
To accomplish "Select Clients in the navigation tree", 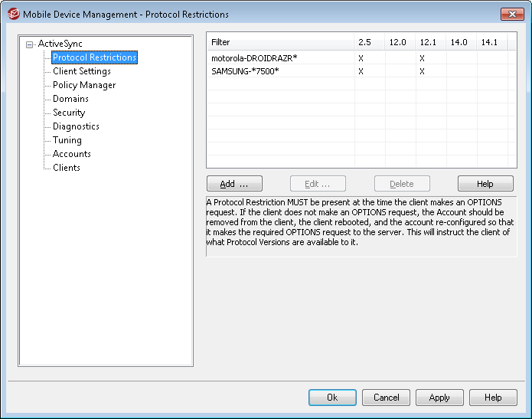I will (x=67, y=168).
